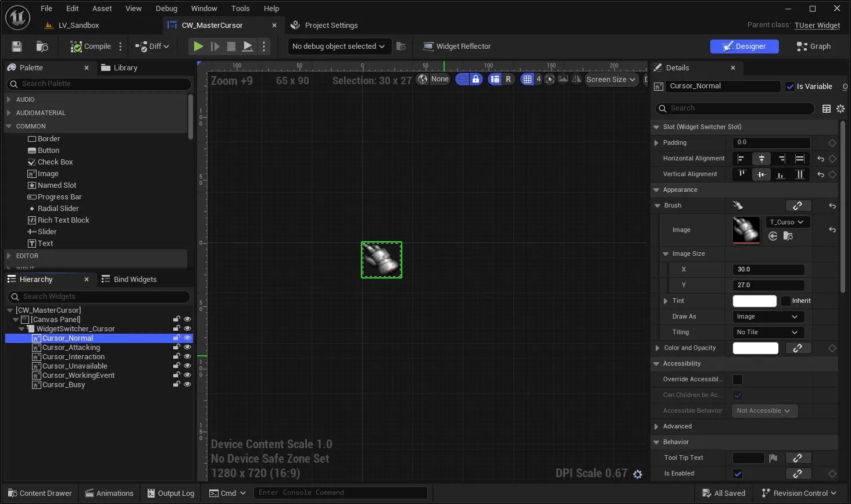Reset the Brush Image to default arrow

832,230
